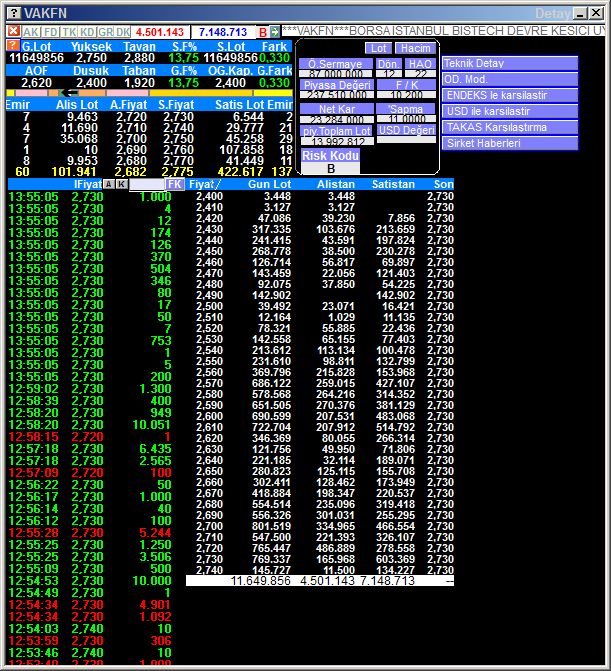Select the trade row at 12:54:03
Viewport: 611px width, 671px height.
90,629
